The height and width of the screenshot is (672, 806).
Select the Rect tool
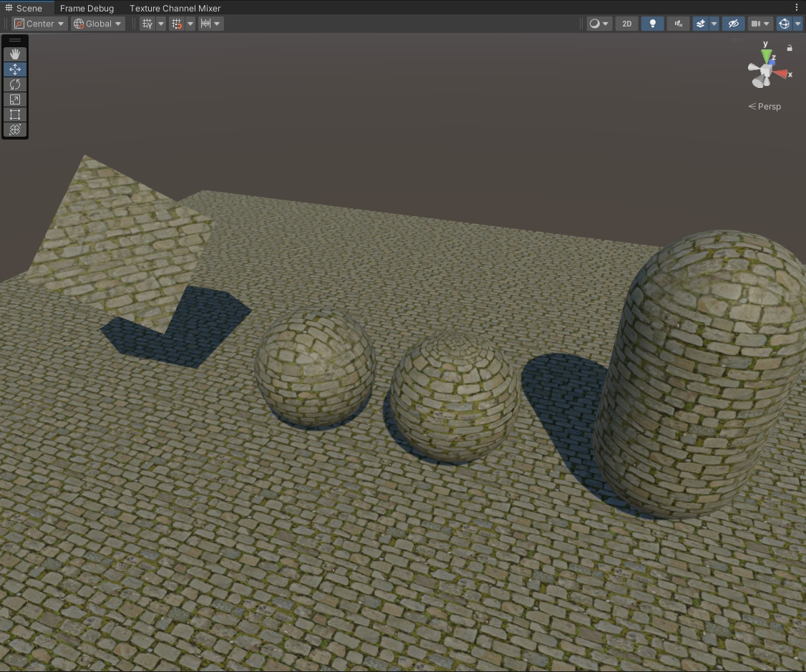coord(15,115)
